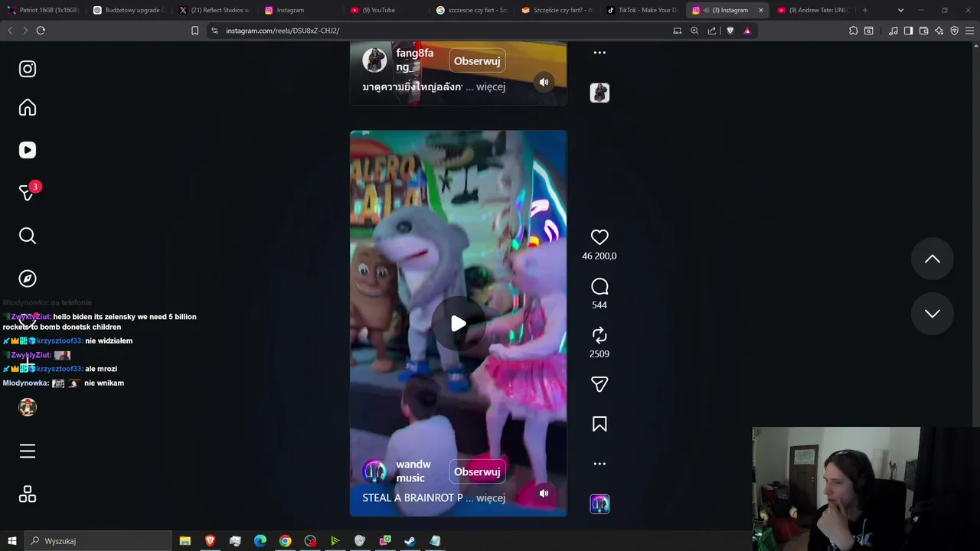980x551 pixels.
Task: Mute the wandwmusic reel audio
Action: click(544, 494)
